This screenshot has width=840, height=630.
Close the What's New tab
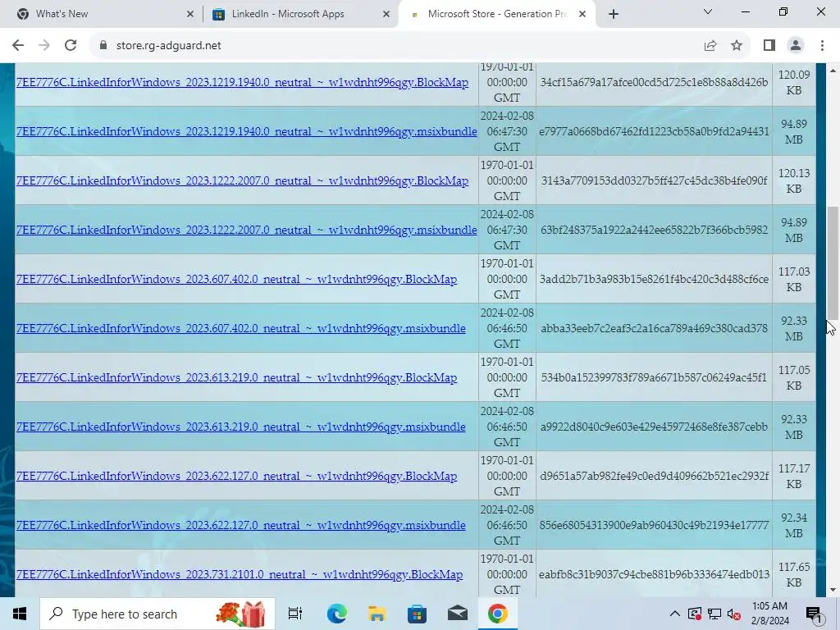189,15
